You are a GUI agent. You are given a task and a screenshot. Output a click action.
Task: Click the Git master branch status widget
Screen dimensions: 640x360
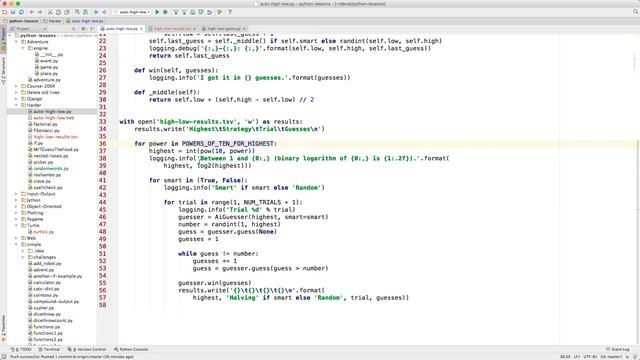pos(611,357)
